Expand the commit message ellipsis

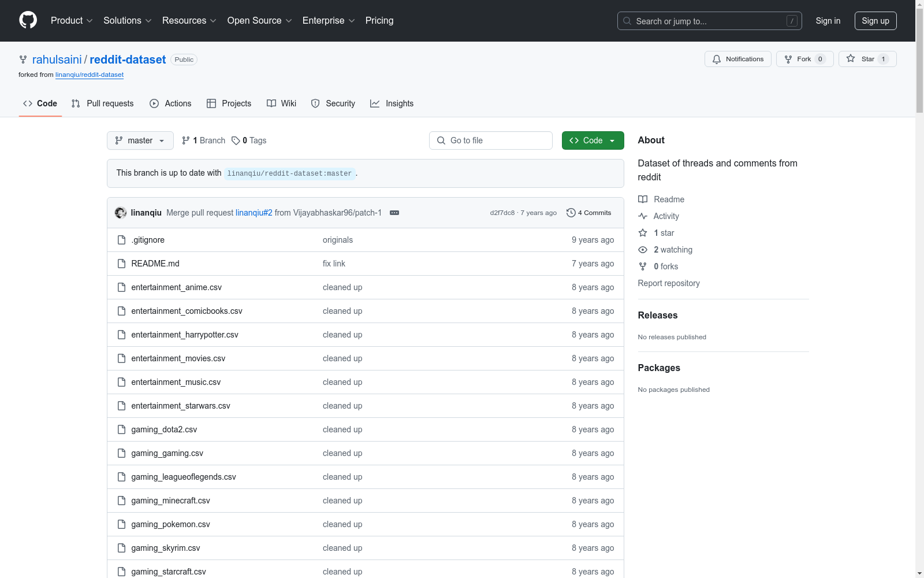(394, 213)
